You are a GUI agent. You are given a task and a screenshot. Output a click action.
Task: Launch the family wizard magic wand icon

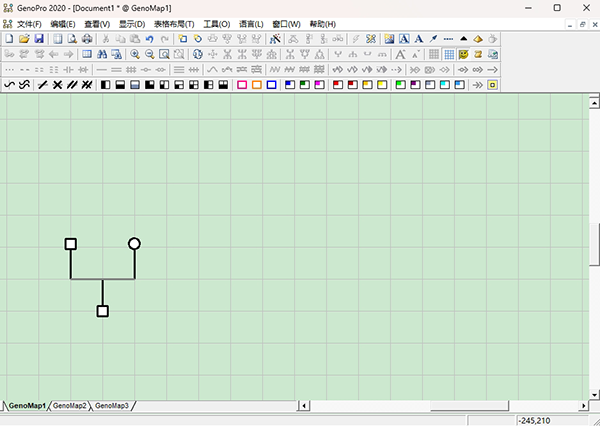tap(275, 39)
